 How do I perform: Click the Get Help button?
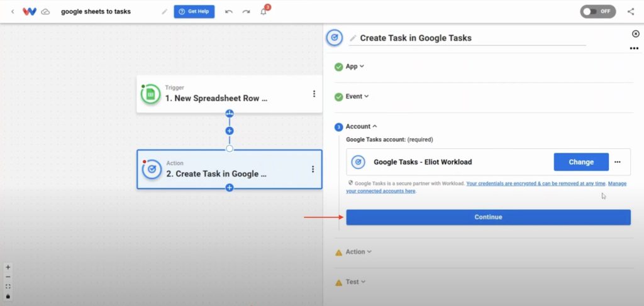point(194,11)
